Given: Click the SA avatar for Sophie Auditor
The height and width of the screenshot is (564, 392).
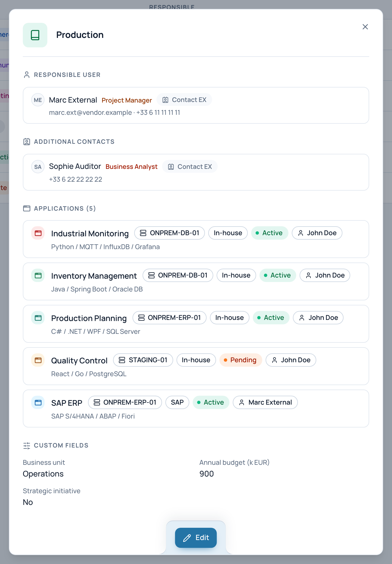Looking at the screenshot, I should coord(38,167).
